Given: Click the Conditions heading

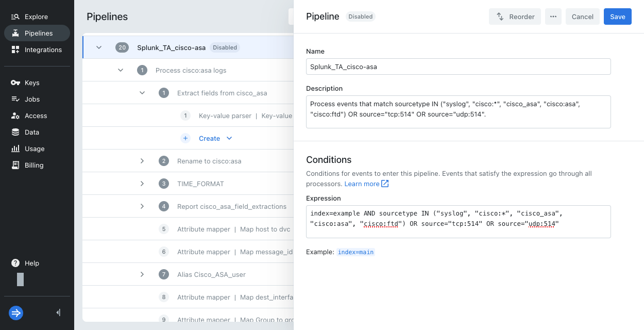Looking at the screenshot, I should coord(329,160).
